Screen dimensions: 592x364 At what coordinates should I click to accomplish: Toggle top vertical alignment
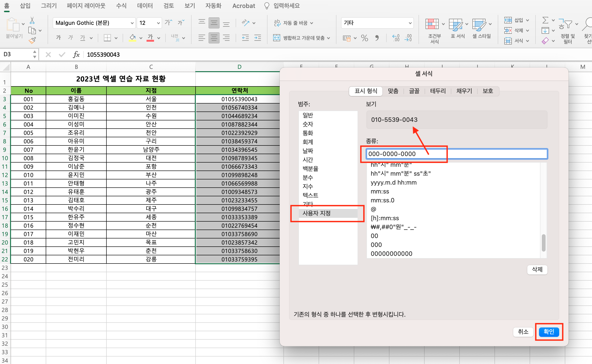202,23
